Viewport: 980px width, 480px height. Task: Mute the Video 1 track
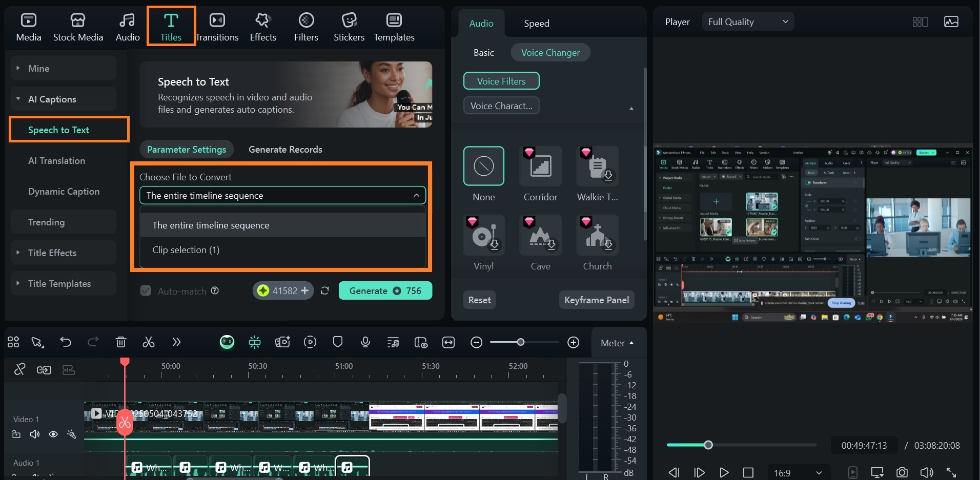(x=35, y=434)
